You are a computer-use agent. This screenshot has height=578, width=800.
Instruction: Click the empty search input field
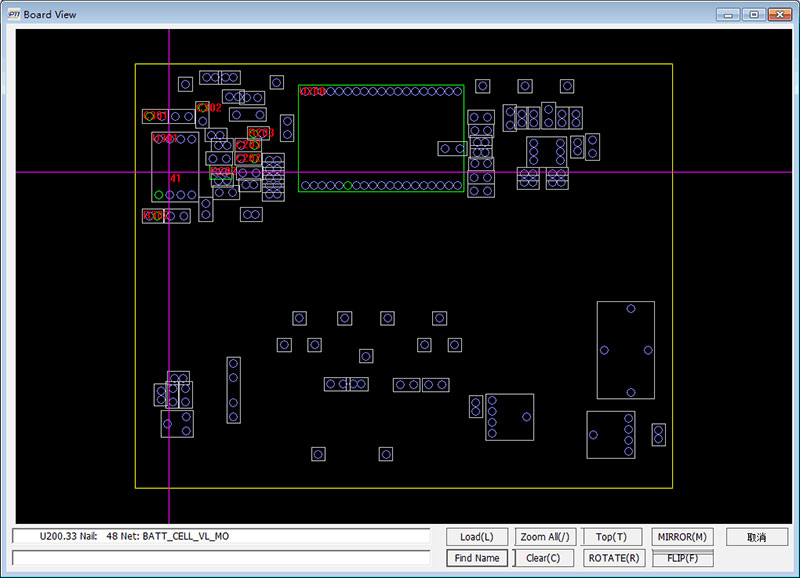[224, 558]
